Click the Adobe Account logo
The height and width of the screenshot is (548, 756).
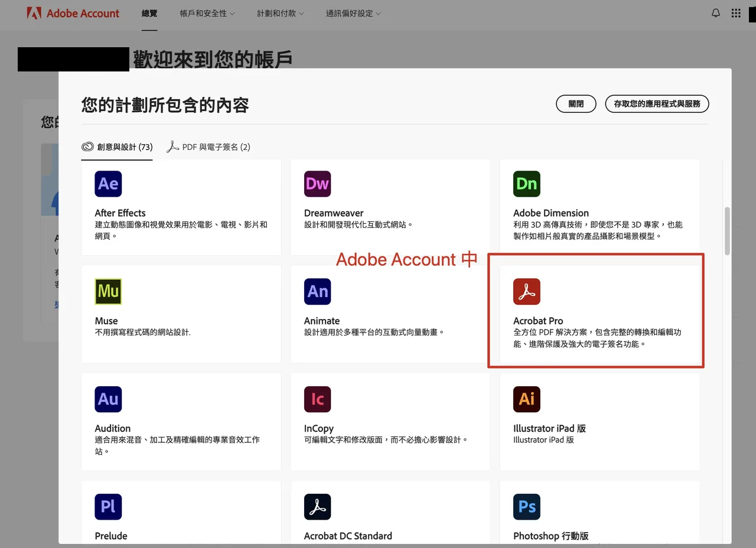pyautogui.click(x=73, y=13)
